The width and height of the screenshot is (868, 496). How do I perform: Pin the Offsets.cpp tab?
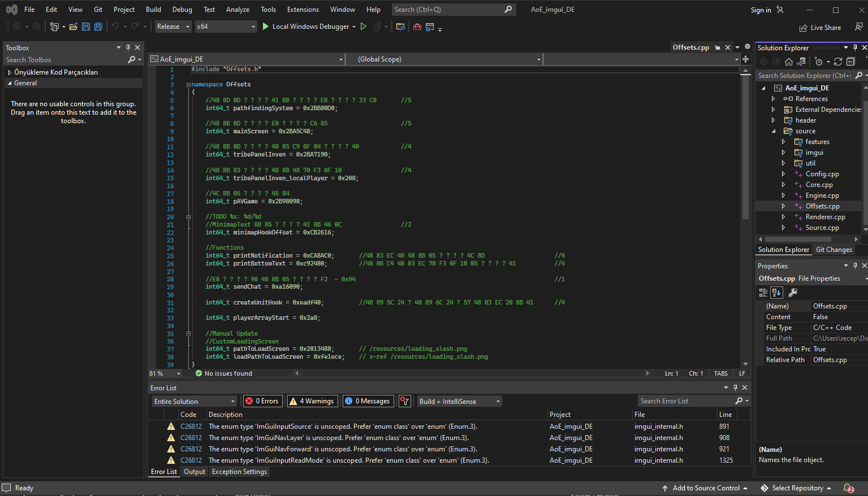click(718, 47)
